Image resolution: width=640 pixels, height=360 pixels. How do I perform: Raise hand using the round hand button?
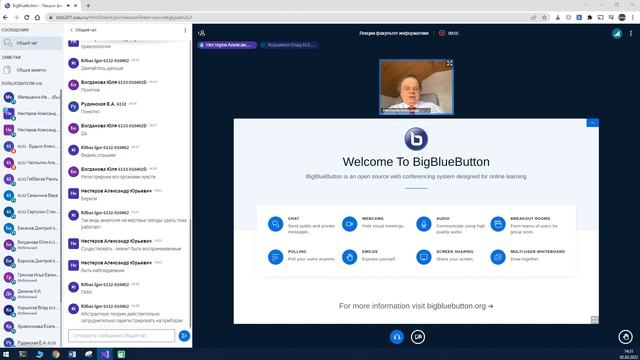click(x=626, y=337)
